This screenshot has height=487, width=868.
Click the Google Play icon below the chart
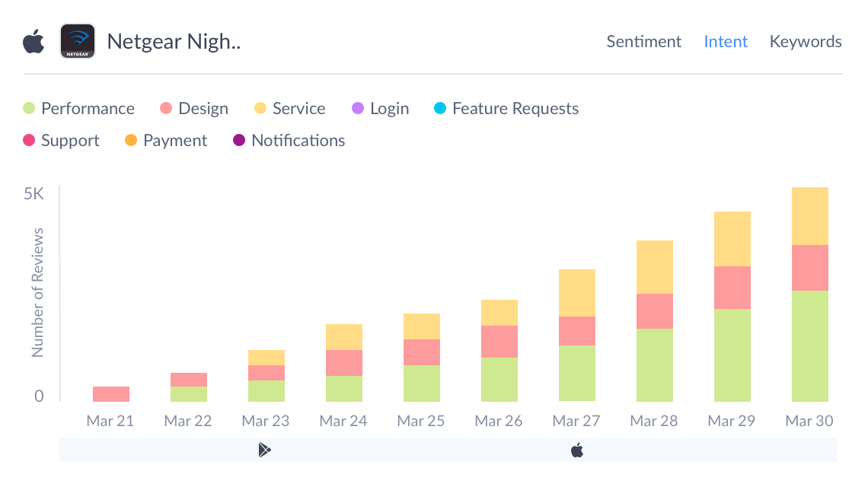[x=264, y=450]
